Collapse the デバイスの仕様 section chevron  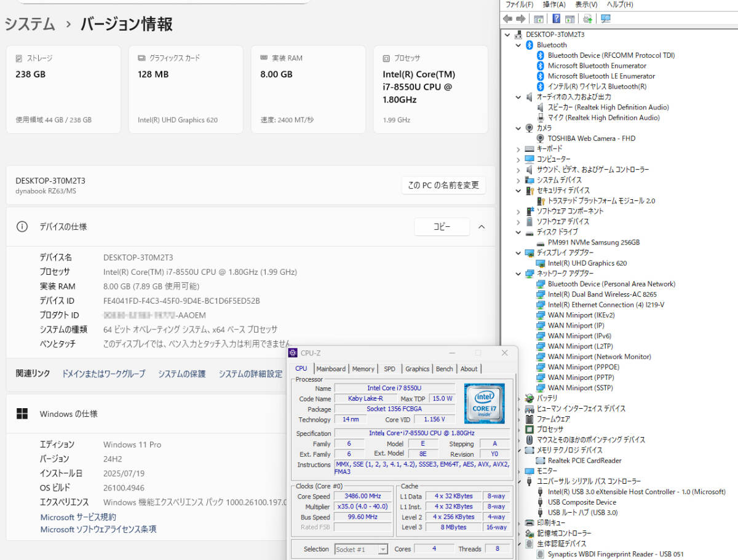482,226
